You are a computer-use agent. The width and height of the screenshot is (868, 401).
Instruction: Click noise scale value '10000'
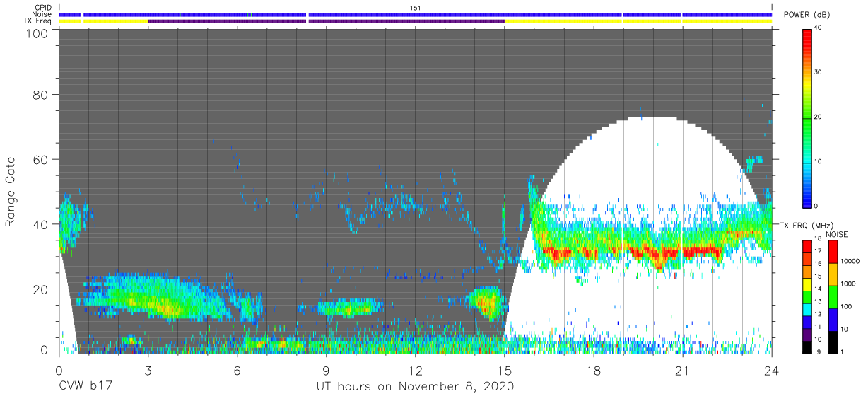click(x=848, y=262)
